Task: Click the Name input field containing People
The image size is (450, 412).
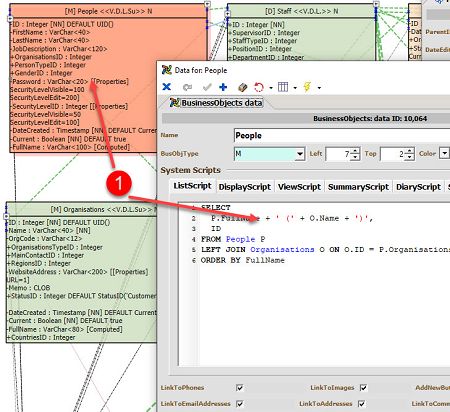Action: [342, 136]
